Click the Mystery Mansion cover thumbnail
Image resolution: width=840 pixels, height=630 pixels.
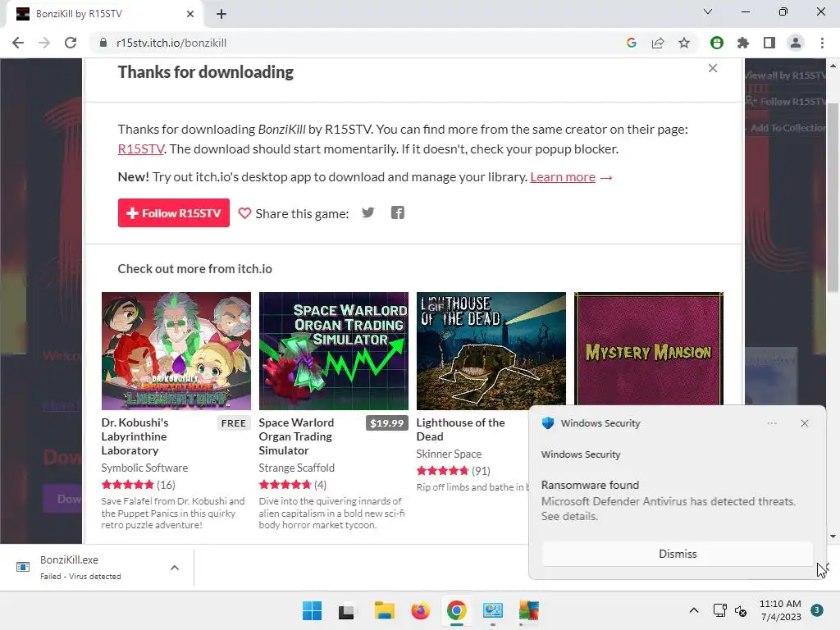(649, 349)
